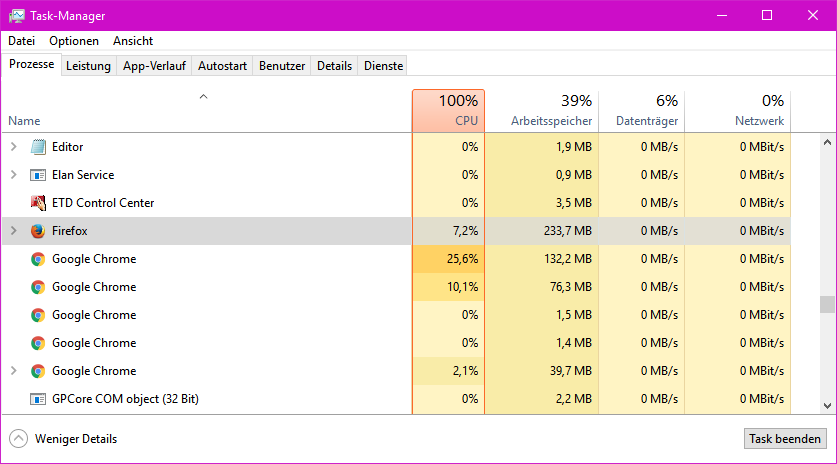Viewport: 837px width, 464px height.
Task: Click the ETD Control Center icon
Action: pos(38,203)
